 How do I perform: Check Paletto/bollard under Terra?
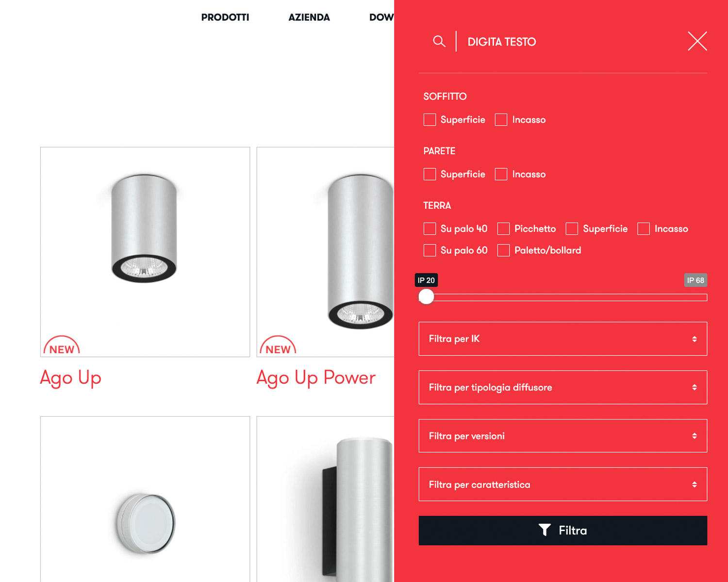(503, 250)
